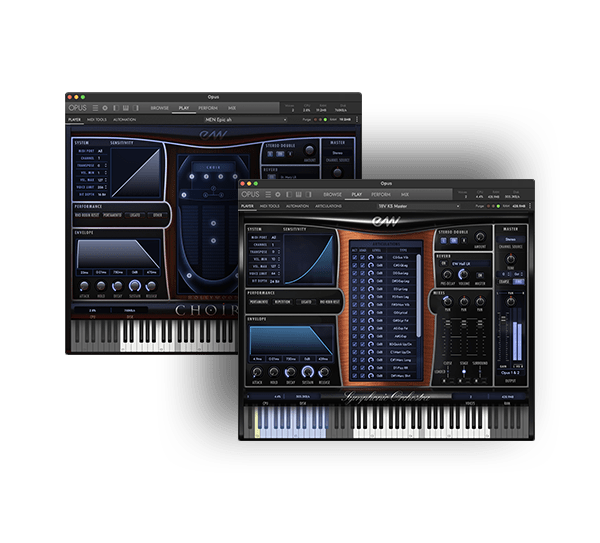Open the Articulations sub-tab
Viewport: 600px width, 543px height.
(330, 206)
